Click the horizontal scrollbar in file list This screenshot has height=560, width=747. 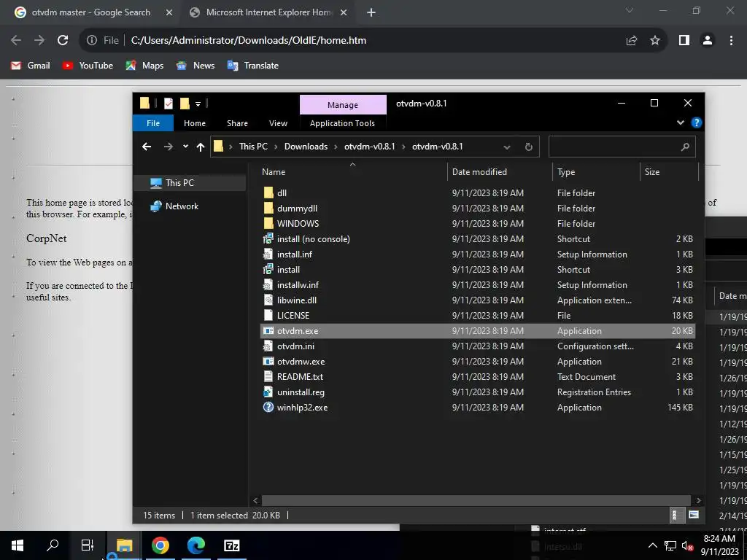click(x=476, y=500)
